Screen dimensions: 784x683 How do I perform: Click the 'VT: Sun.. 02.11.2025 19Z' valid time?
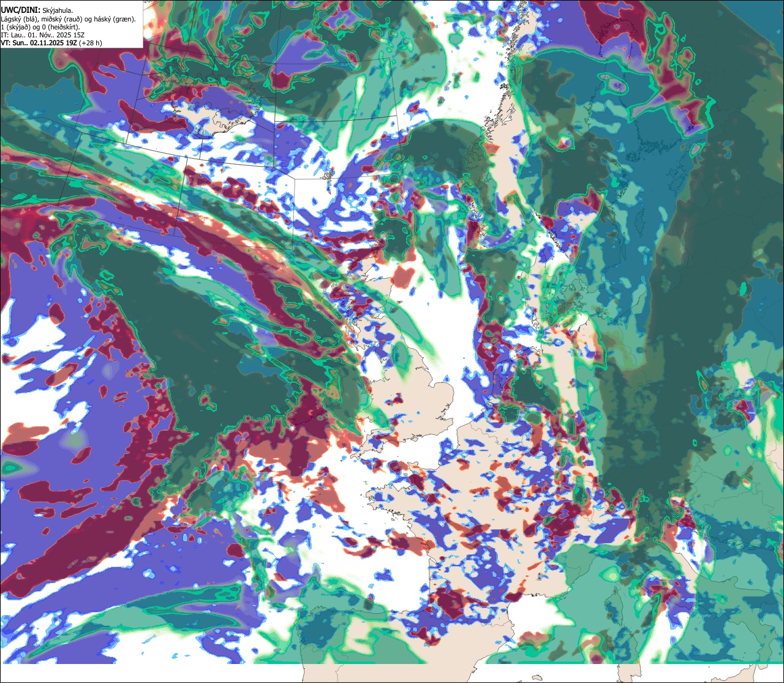click(39, 43)
